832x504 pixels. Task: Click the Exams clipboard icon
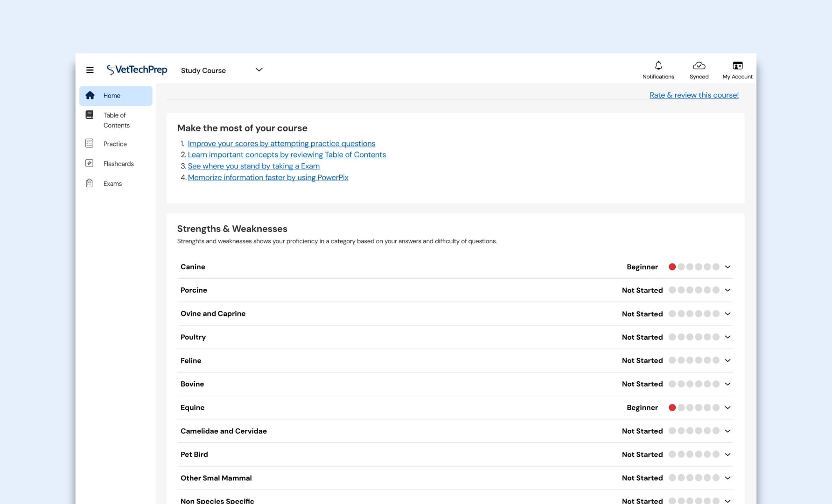pos(90,183)
